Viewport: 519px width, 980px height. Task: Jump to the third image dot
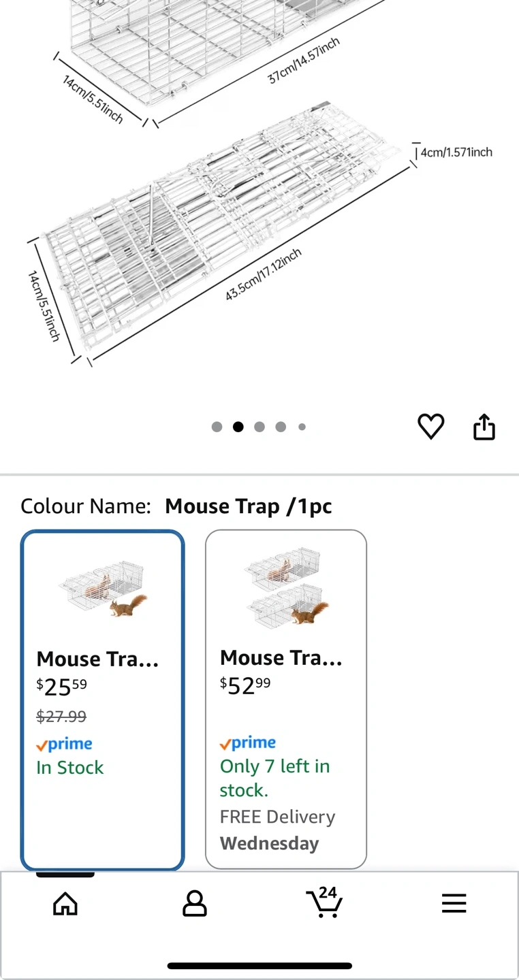(259, 427)
